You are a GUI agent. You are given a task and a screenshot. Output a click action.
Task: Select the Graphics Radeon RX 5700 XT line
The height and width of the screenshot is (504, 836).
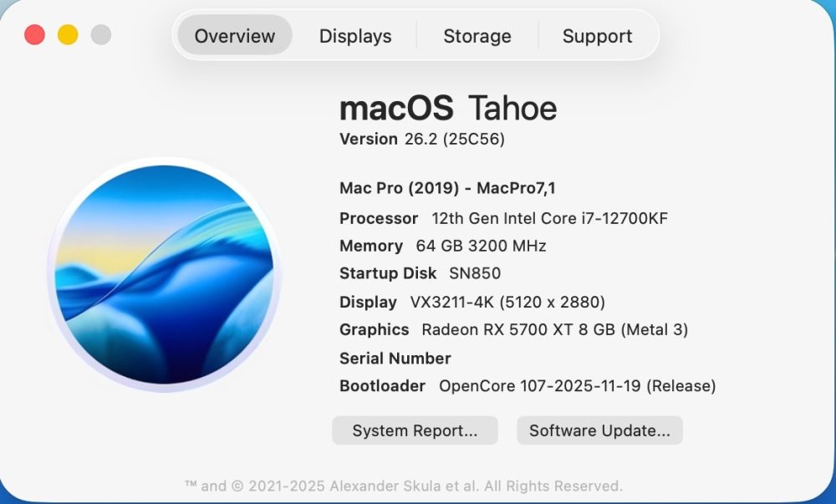(513, 330)
